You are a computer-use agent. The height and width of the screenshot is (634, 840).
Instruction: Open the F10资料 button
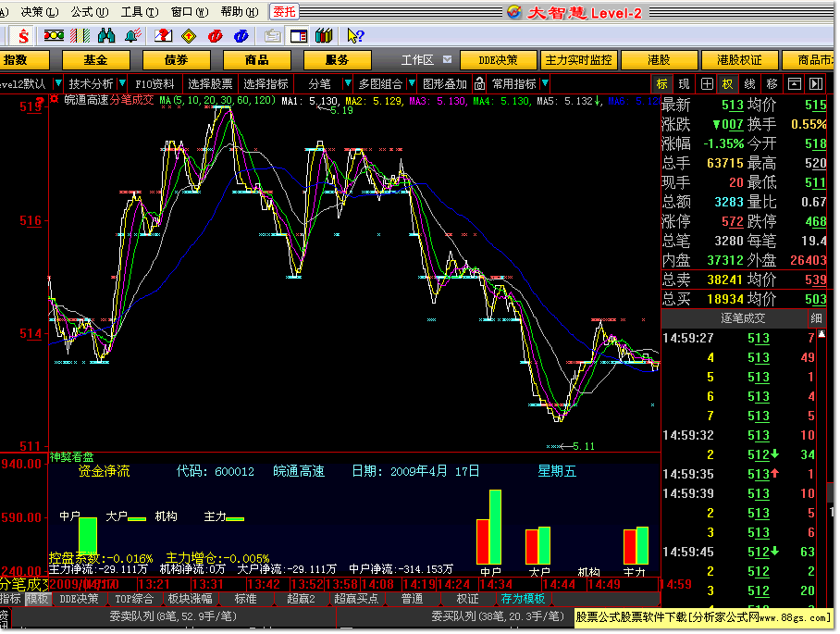[x=154, y=84]
